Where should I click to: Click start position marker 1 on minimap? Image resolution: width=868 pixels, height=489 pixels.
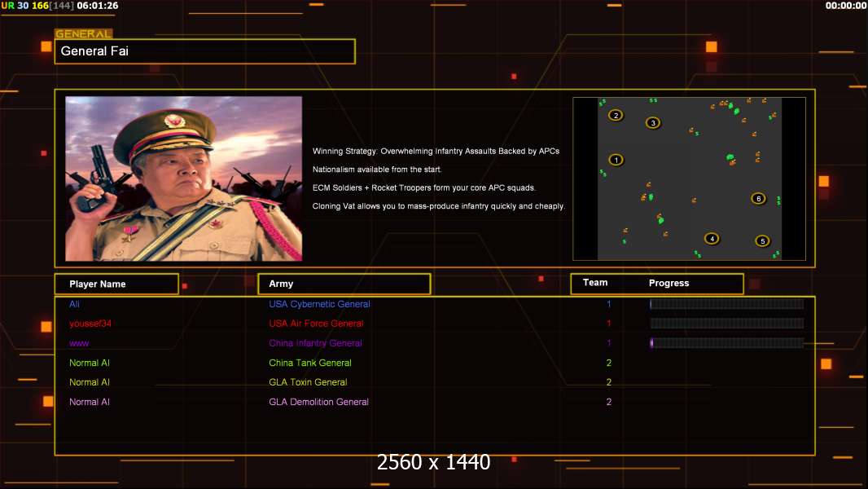616,160
